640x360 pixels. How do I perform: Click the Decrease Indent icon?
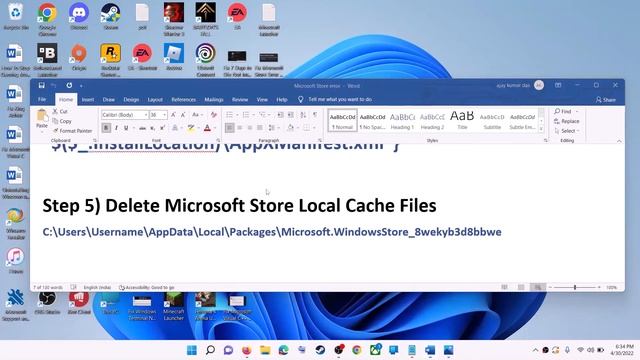[280, 115]
